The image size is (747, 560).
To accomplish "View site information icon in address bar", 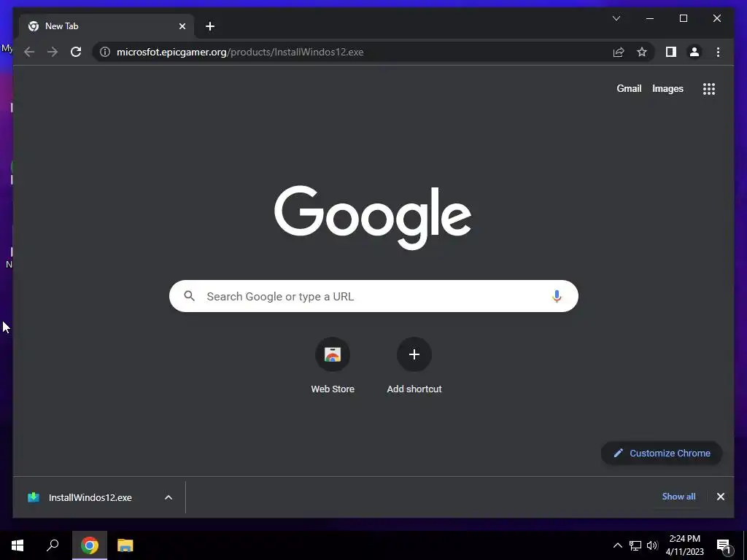I will (x=105, y=52).
